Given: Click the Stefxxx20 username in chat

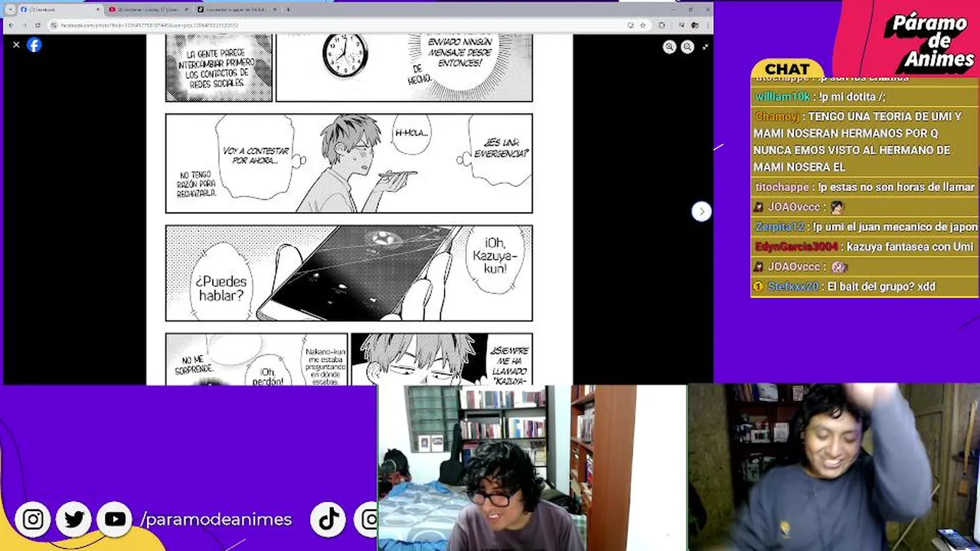Looking at the screenshot, I should tap(793, 286).
